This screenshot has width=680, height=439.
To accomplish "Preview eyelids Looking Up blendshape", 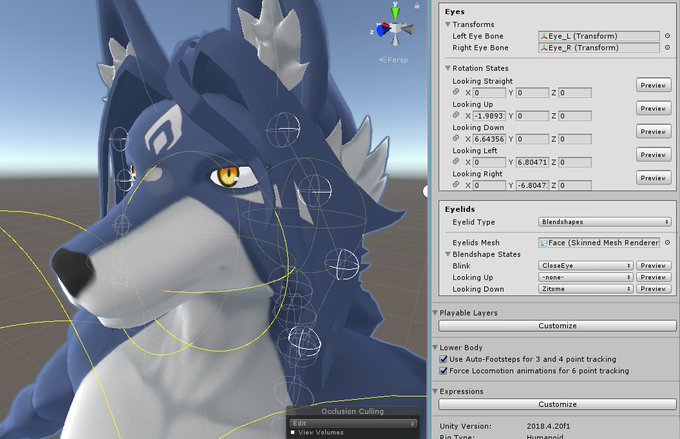I will tap(654, 277).
